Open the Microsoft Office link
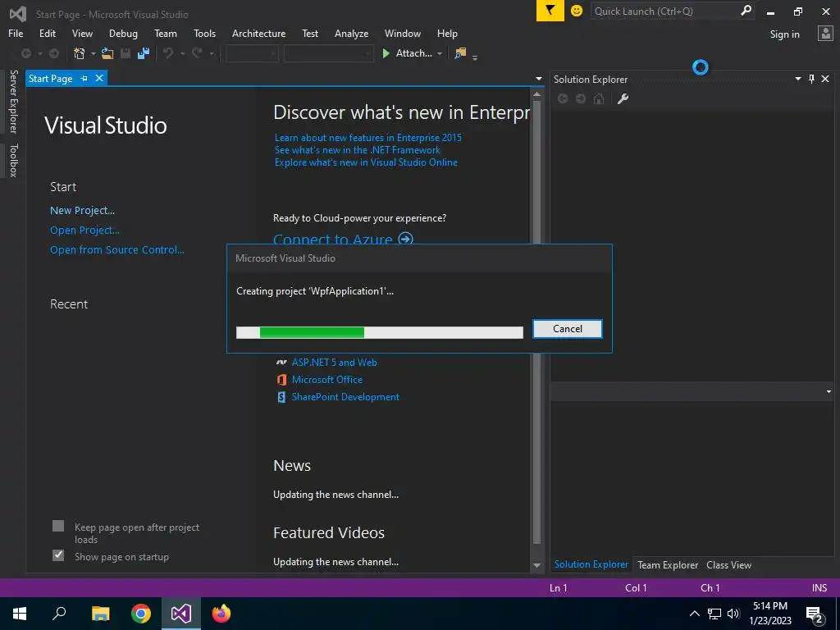Image resolution: width=840 pixels, height=630 pixels. [327, 379]
